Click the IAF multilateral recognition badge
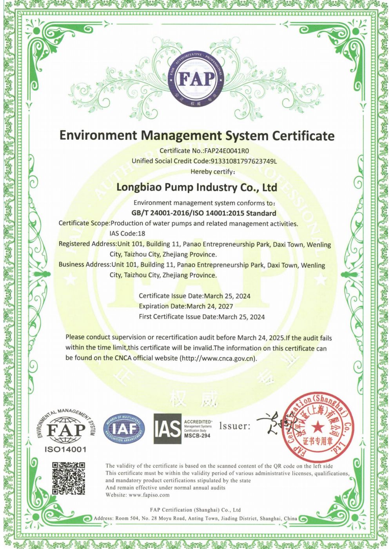Viewport: 392px width, 549px height. [x=124, y=429]
